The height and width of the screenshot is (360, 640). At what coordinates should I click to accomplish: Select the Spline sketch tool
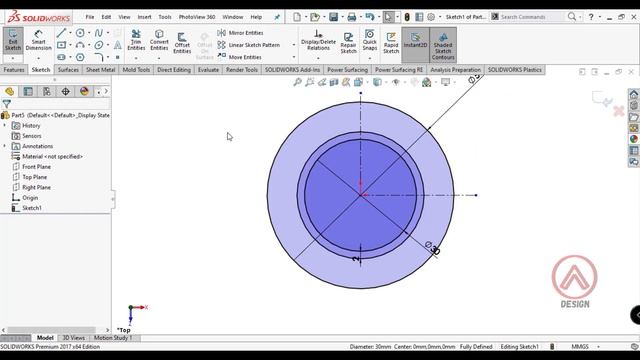99,33
